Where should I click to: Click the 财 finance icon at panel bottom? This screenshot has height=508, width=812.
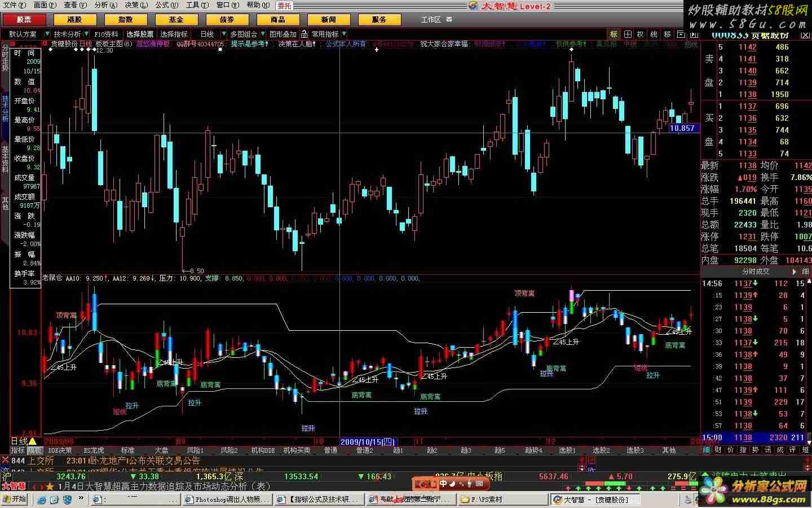click(x=718, y=450)
